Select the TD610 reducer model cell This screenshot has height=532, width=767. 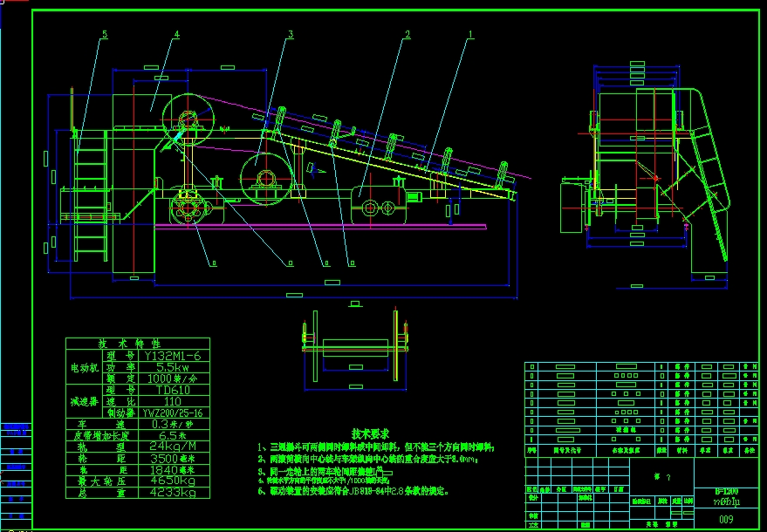click(173, 390)
